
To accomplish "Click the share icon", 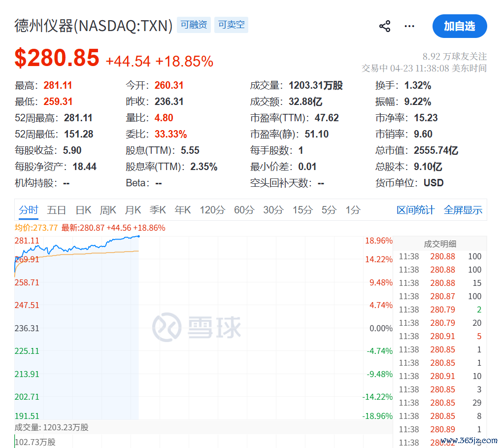I will pyautogui.click(x=385, y=26).
